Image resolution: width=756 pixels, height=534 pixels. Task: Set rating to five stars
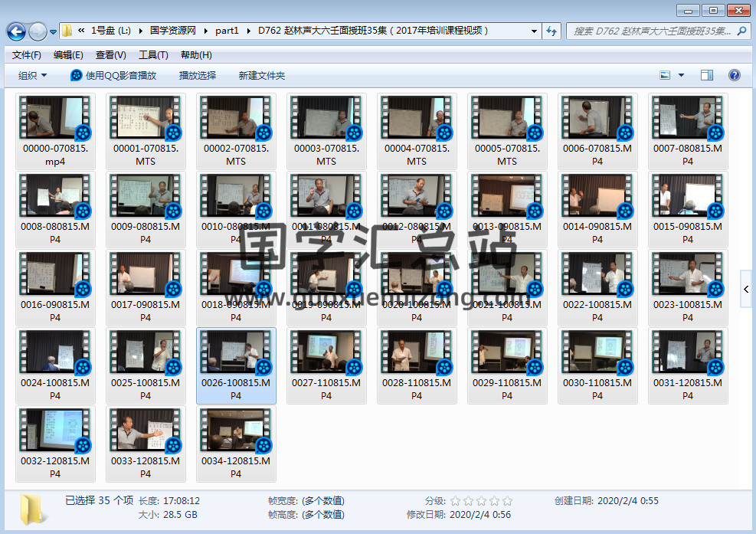pos(507,501)
